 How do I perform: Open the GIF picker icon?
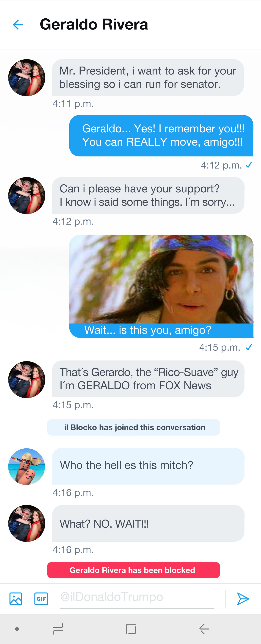tap(41, 599)
